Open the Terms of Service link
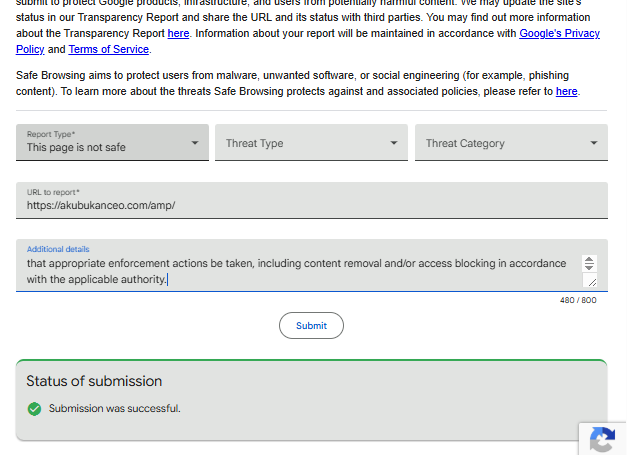This screenshot has height=455, width=627. click(x=109, y=49)
